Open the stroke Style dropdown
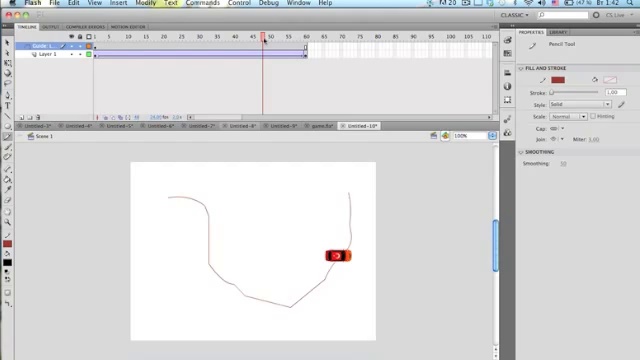 point(580,104)
